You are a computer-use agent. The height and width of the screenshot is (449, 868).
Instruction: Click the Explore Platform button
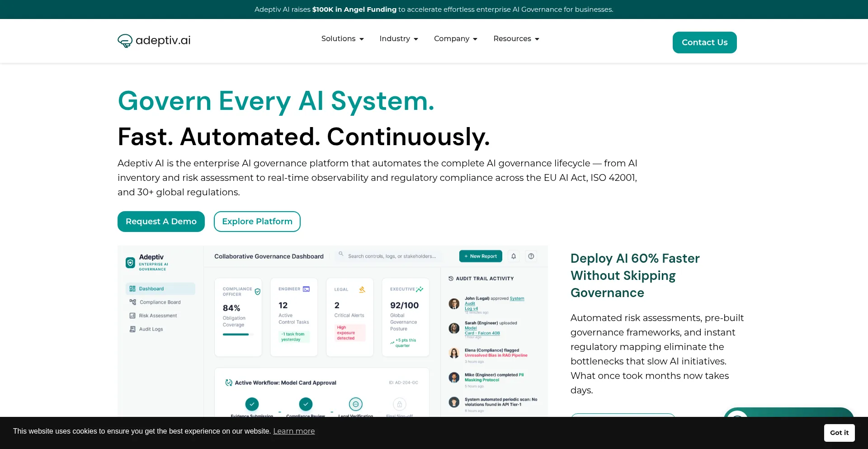pyautogui.click(x=257, y=222)
